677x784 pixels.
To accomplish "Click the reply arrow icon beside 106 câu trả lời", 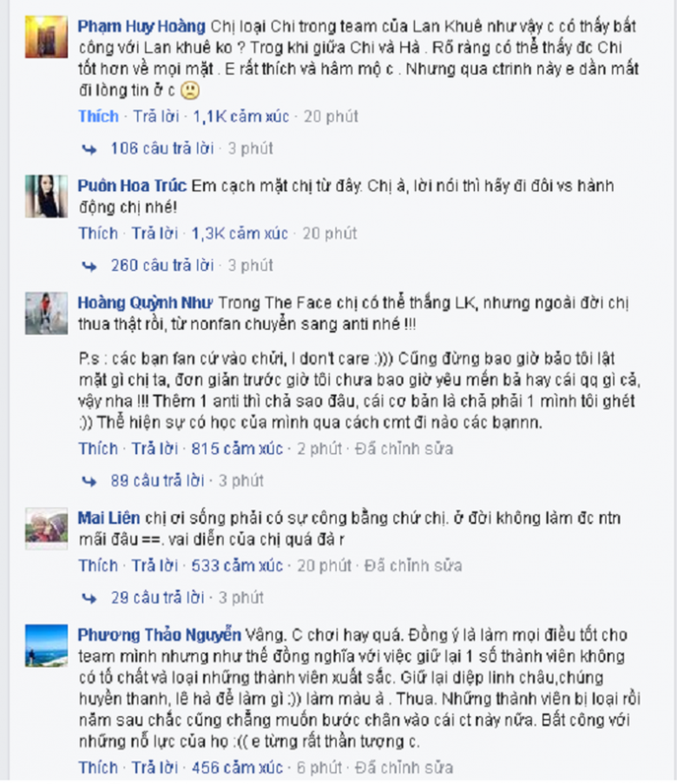I will (89, 149).
